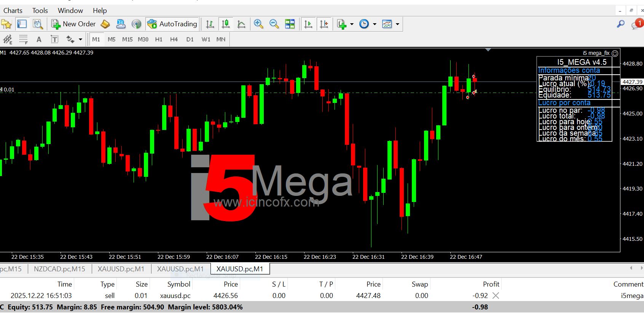Switch chart to line chart style

241,24
